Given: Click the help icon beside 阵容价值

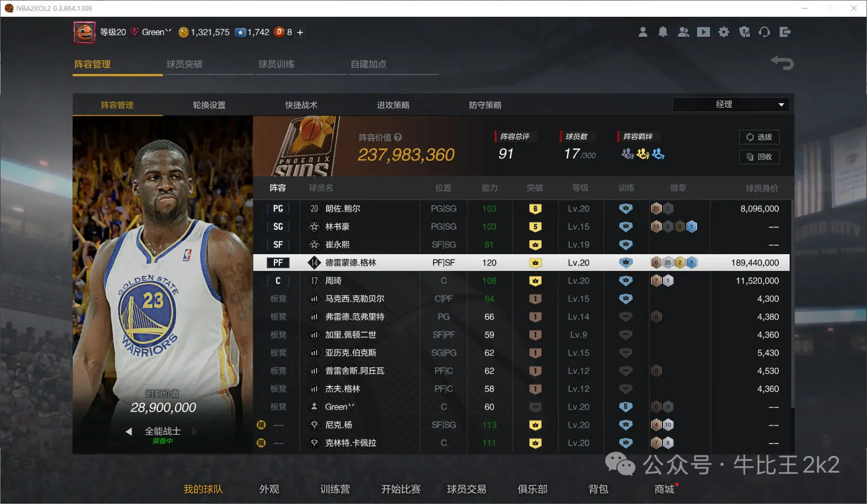Looking at the screenshot, I should 398,137.
